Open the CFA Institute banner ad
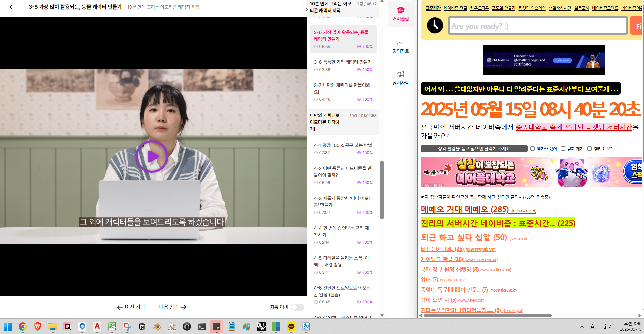The width and height of the screenshot is (644, 334). (x=544, y=60)
